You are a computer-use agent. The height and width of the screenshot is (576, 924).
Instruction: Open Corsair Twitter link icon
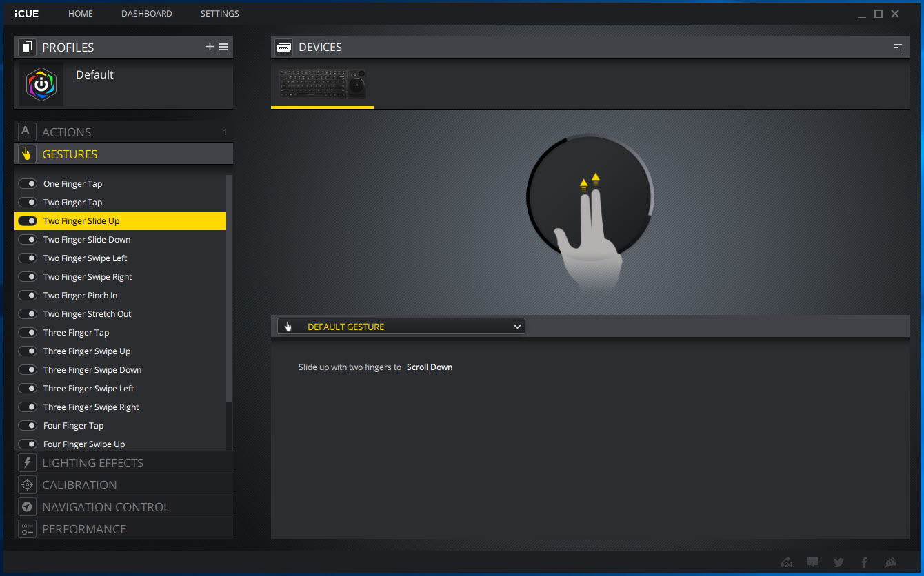(838, 562)
